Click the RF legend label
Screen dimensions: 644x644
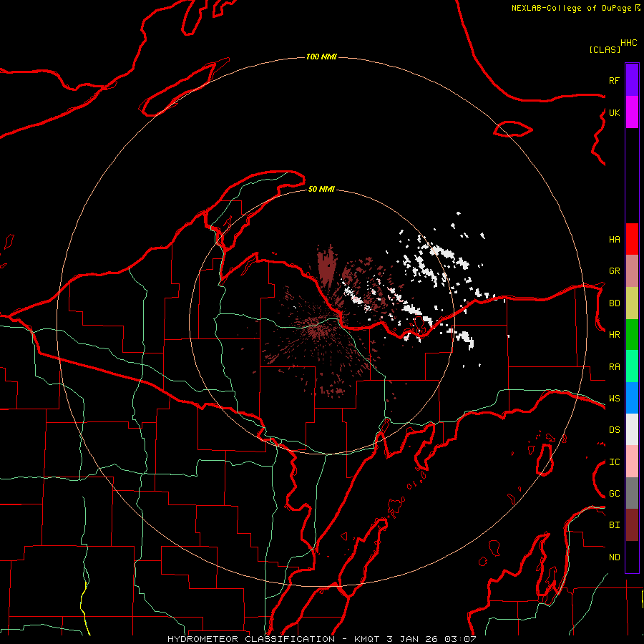point(614,80)
